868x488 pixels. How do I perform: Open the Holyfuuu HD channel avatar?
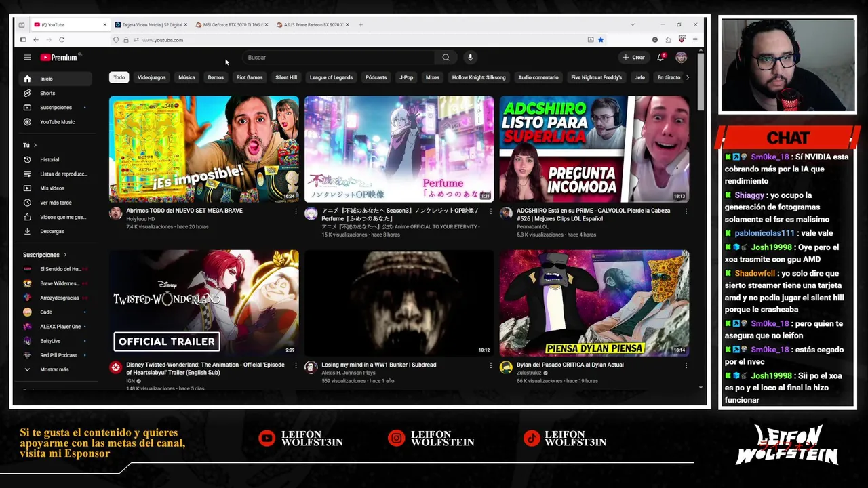tap(116, 213)
